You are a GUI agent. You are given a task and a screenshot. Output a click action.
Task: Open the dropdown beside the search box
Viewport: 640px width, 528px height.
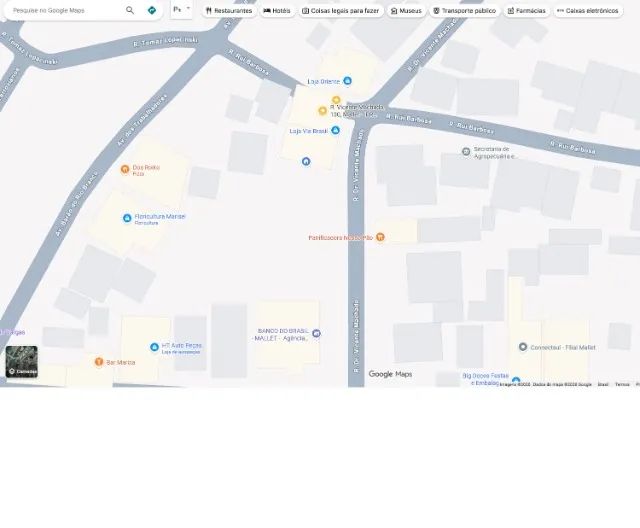tap(181, 9)
